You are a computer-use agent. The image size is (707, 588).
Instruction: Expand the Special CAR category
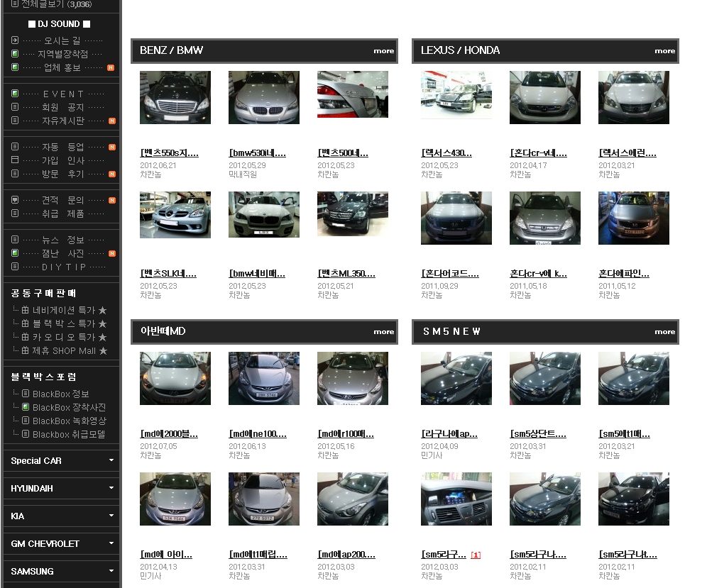tap(111, 460)
